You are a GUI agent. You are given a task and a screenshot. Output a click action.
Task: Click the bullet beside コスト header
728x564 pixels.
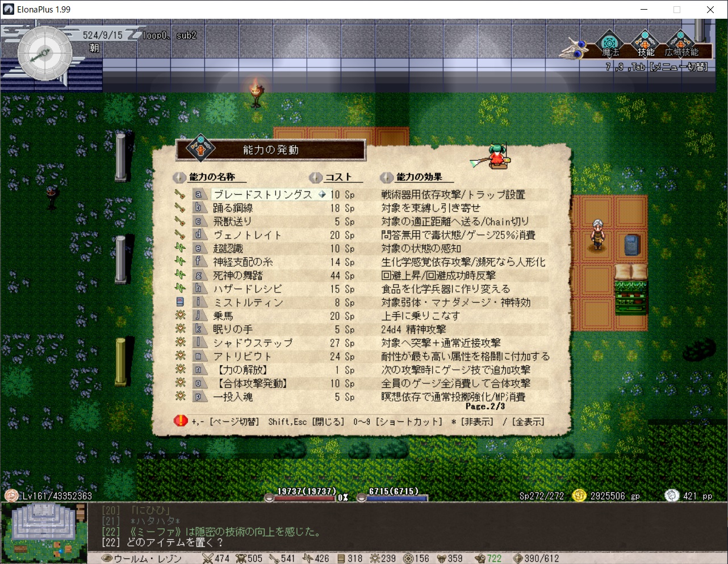point(315,177)
